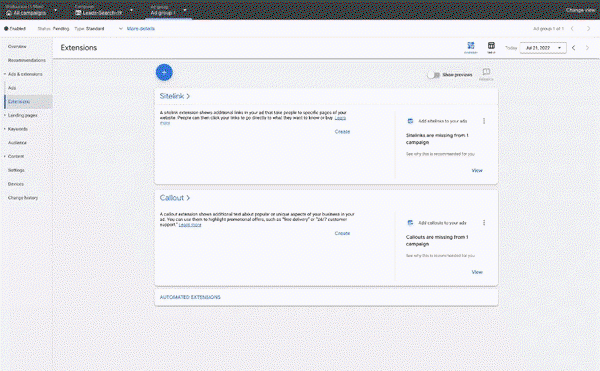600x371 pixels.
Task: Go to previous date range arrow
Action: (x=573, y=48)
